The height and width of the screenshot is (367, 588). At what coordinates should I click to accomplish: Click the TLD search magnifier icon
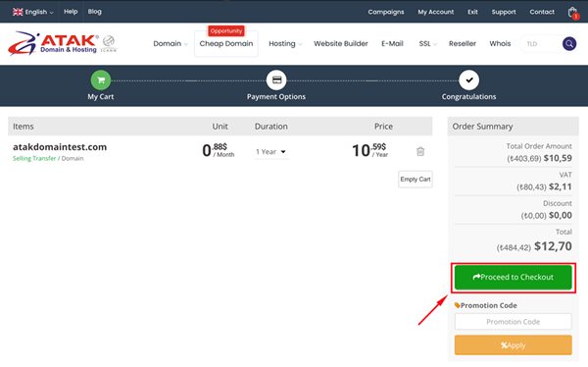[x=568, y=44]
